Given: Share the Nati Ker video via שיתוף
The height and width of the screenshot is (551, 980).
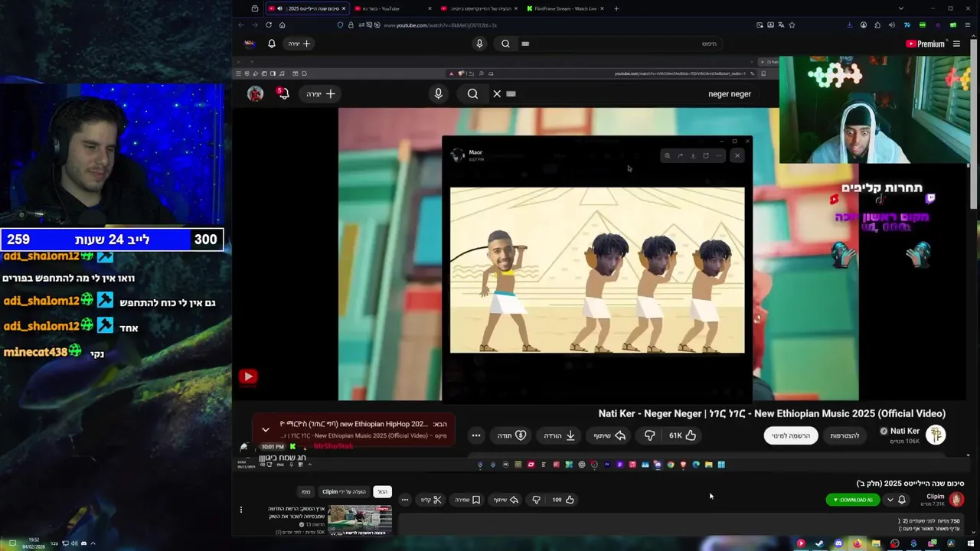Looking at the screenshot, I should point(609,435).
